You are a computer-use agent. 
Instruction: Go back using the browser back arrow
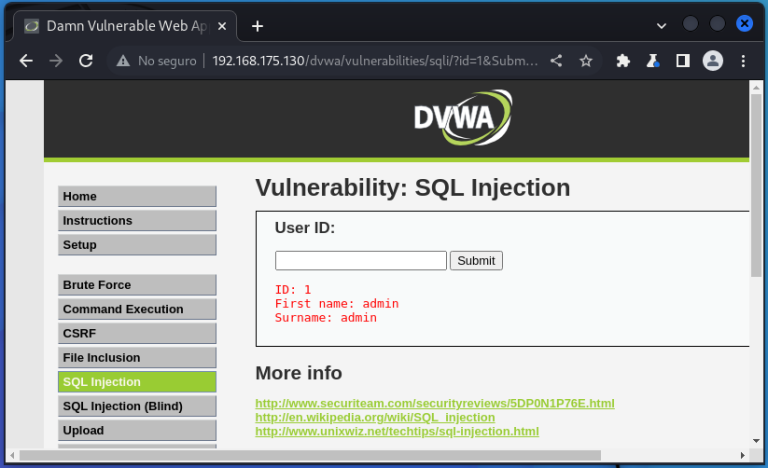26,61
